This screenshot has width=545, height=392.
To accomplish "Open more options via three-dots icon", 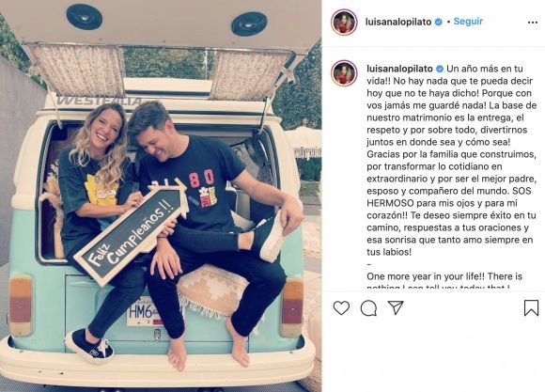I will pyautogui.click(x=532, y=23).
